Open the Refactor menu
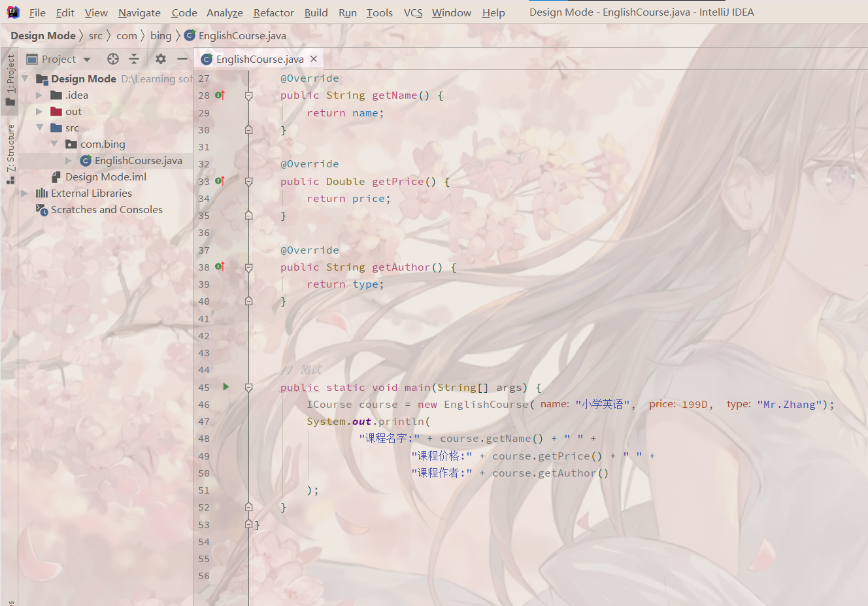 [274, 12]
